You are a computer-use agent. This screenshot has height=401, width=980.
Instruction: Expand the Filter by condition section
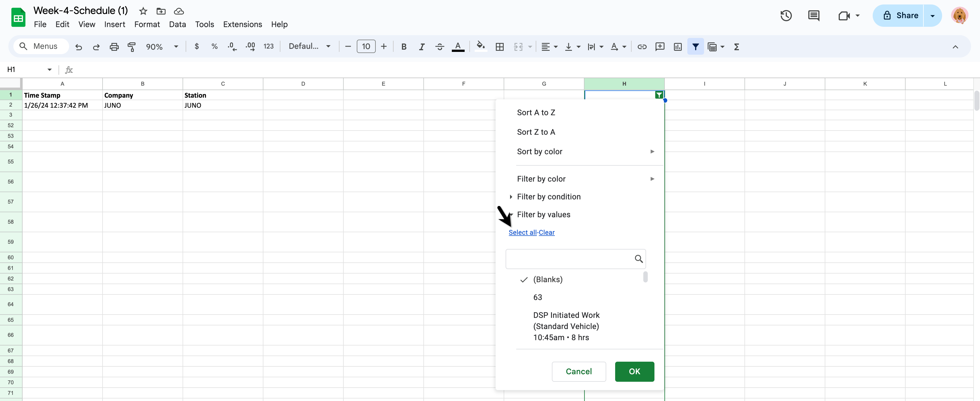click(x=548, y=196)
